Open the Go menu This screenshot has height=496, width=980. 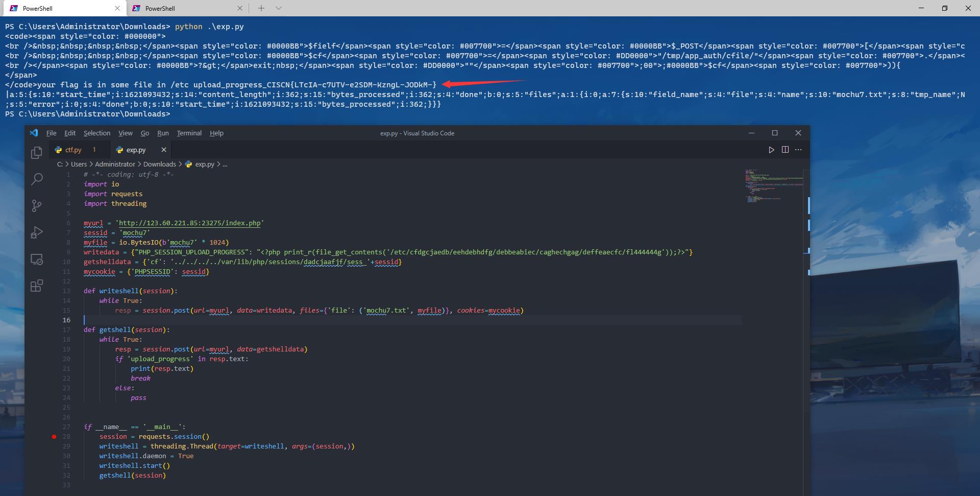[x=145, y=133]
